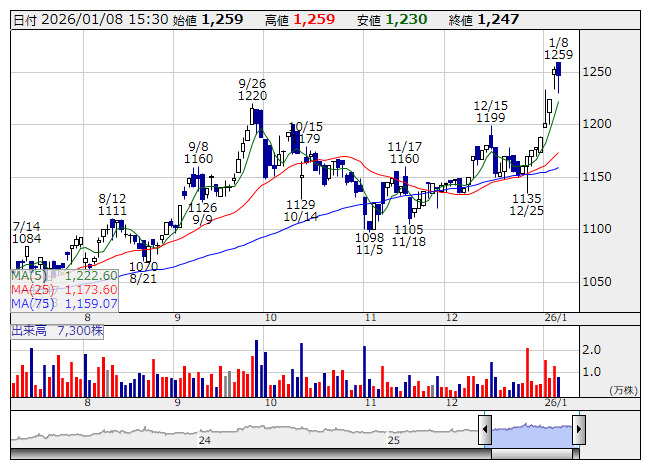Click the 12/15 1199 peak label

click(491, 112)
